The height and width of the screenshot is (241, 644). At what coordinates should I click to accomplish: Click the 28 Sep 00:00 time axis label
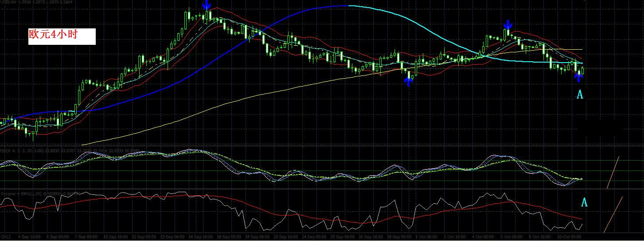399,237
